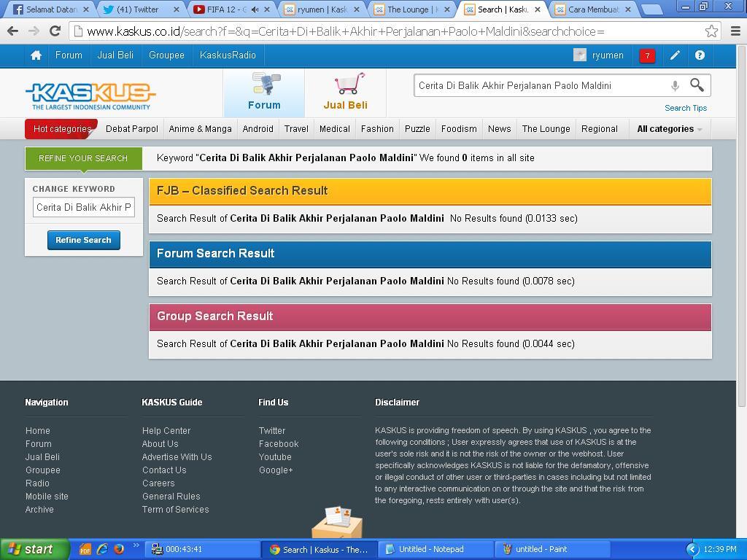The width and height of the screenshot is (747, 560).
Task: Switch to the Selamat Datang Facebook tab
Action: tap(51, 9)
